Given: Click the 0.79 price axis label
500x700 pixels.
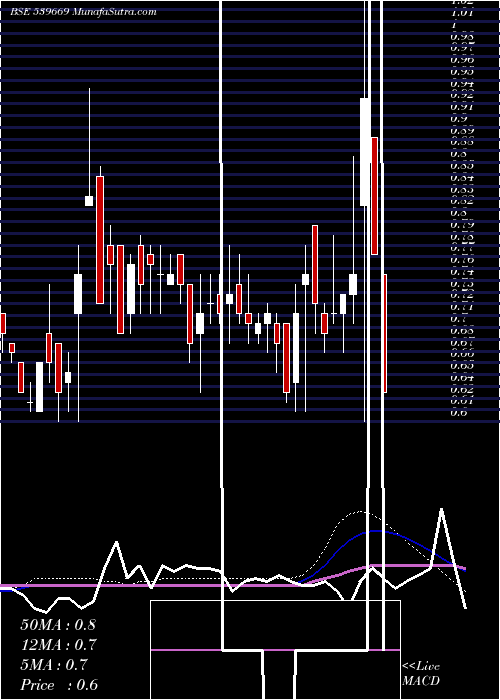Looking at the screenshot, I should pyautogui.click(x=462, y=225).
